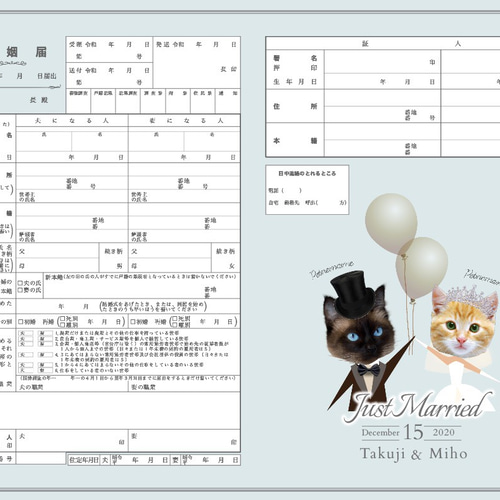The width and height of the screenshot is (500, 500).
Task: Click the Just Married script text
Action: tap(418, 407)
